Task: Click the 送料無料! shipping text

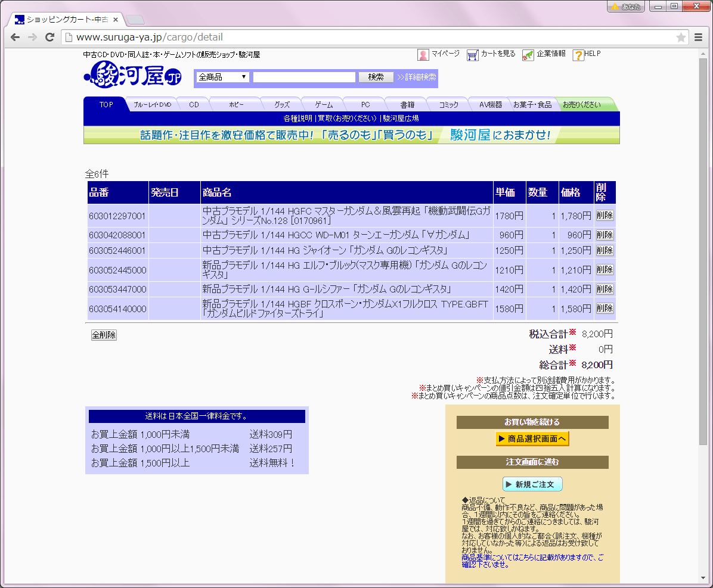Action: pos(272,462)
